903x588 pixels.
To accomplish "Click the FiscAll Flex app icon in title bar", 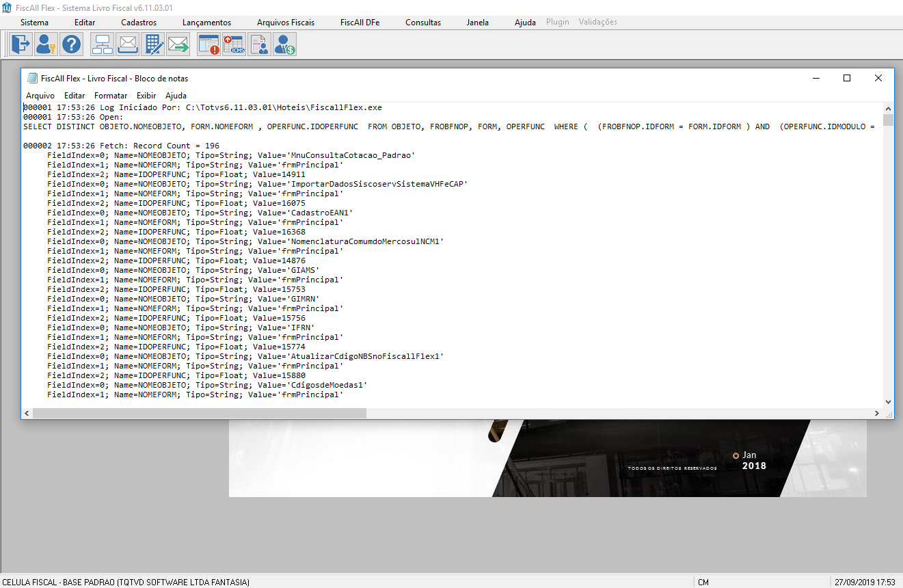I will pos(8,8).
